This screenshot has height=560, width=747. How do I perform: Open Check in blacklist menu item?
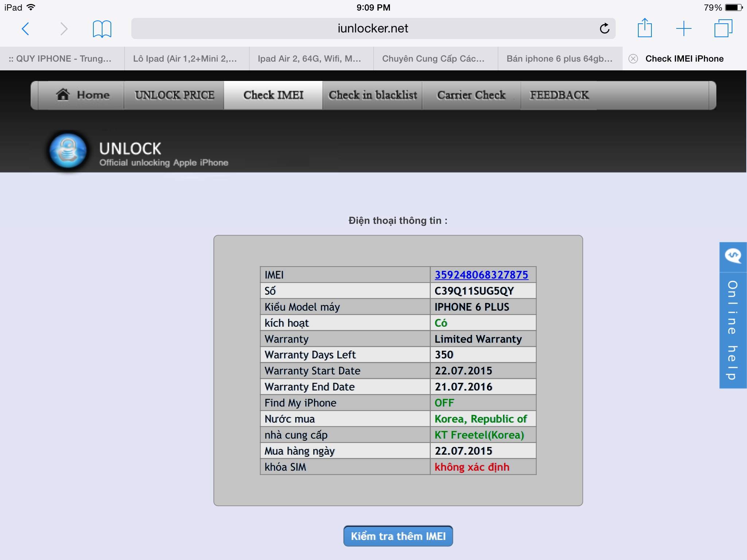[x=372, y=95]
